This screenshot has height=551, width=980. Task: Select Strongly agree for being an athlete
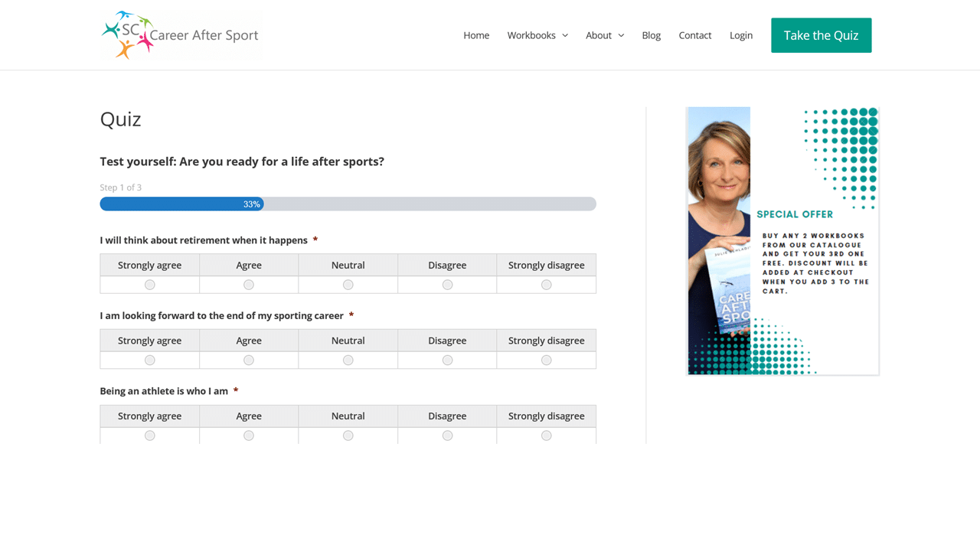[x=150, y=435]
